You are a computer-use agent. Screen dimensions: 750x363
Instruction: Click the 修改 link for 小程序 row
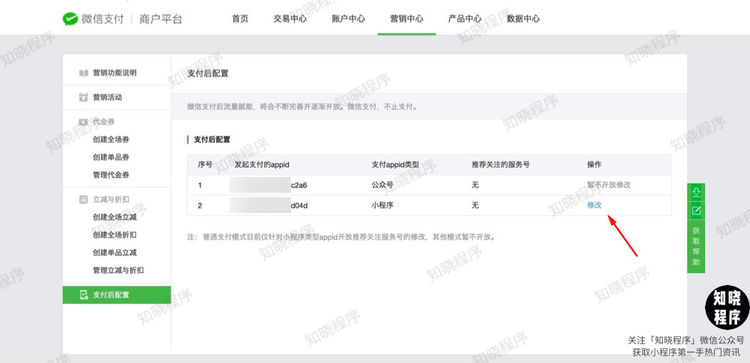click(x=594, y=205)
